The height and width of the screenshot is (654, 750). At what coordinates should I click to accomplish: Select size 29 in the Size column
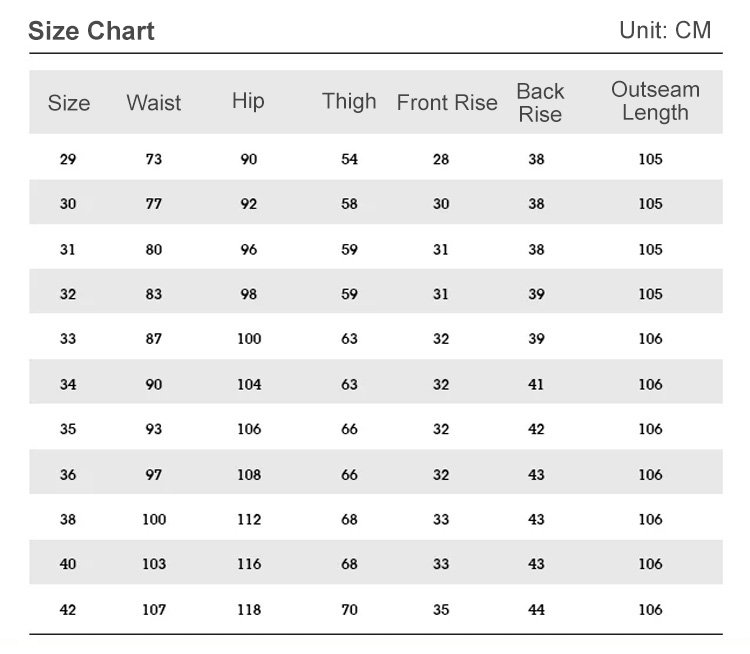coord(68,159)
